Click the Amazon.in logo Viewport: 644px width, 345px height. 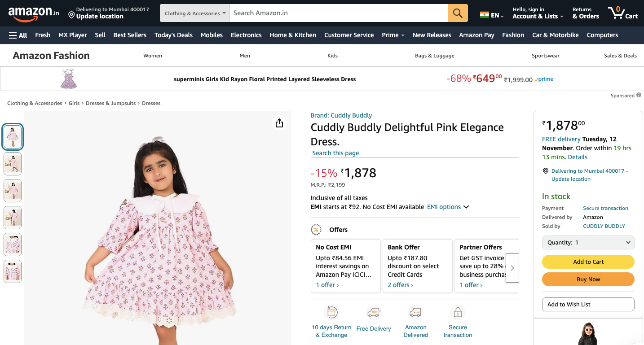[x=33, y=13]
